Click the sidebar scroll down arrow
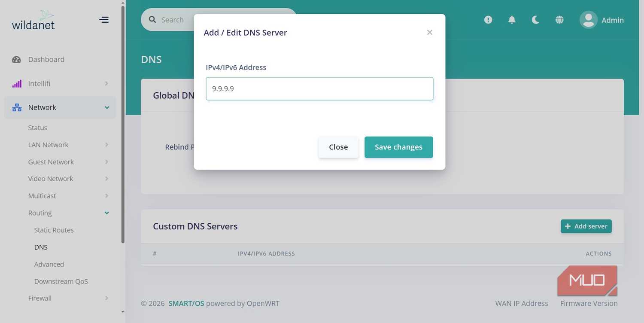Screen dimensions: 644x323 pyautogui.click(x=123, y=312)
